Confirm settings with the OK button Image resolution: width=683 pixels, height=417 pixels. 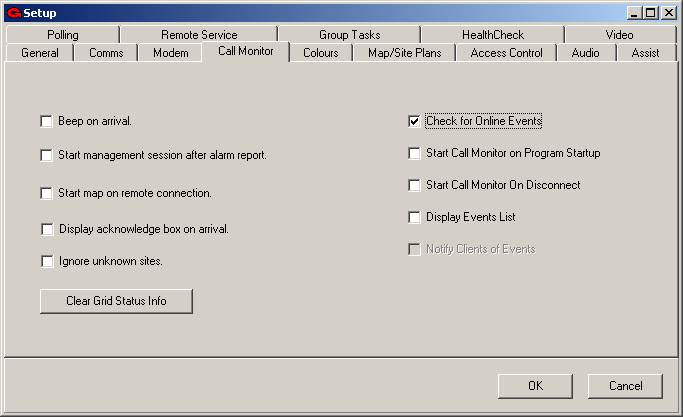(x=535, y=386)
